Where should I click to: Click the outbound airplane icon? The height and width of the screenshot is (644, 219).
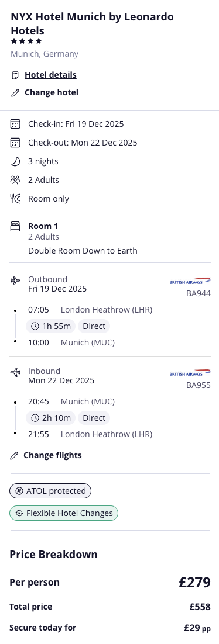coord(15,281)
